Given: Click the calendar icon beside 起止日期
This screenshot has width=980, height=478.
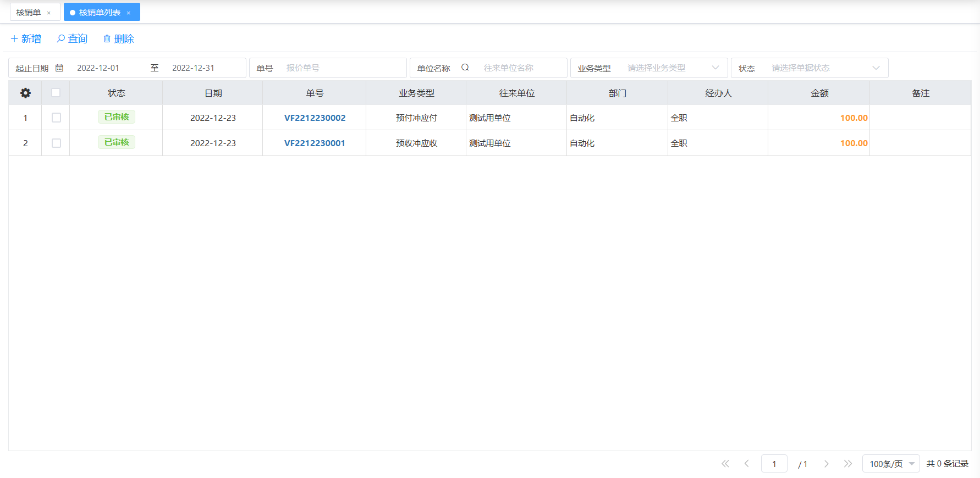Looking at the screenshot, I should pyautogui.click(x=59, y=68).
